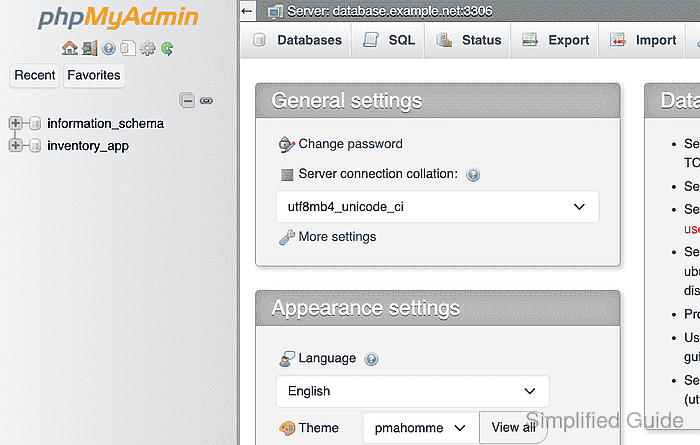Expand the information_schema database tree
Viewport: 700px width, 445px height.
[x=15, y=123]
